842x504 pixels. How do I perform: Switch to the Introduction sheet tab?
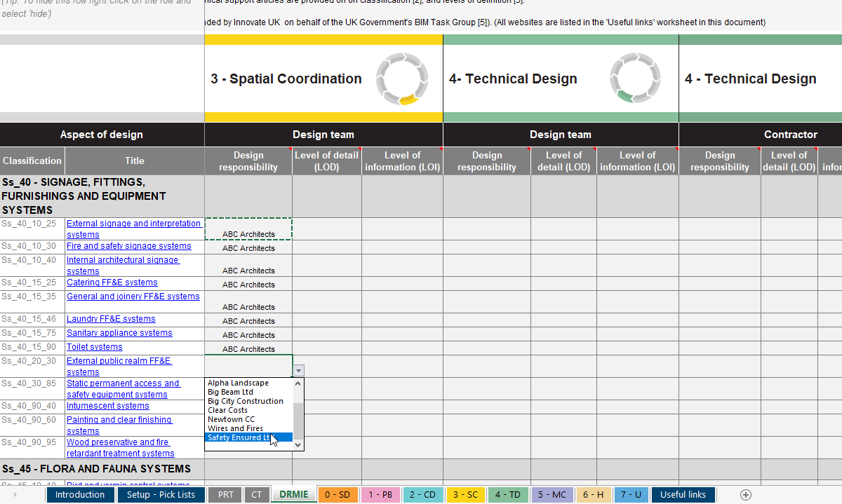80,495
